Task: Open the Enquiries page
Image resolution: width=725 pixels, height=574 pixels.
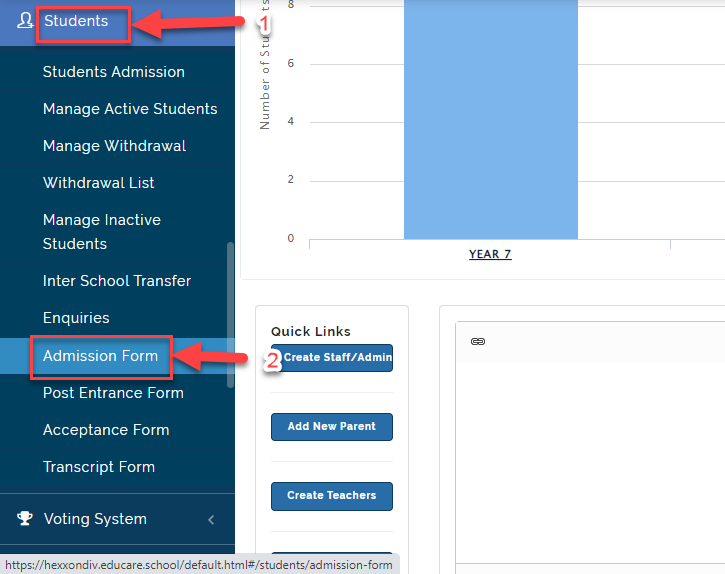Action: click(x=76, y=318)
